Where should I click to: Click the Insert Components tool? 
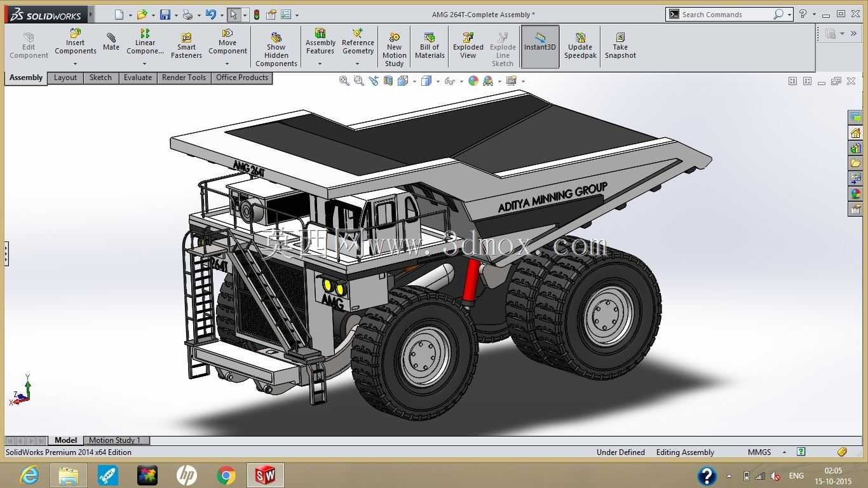pyautogui.click(x=75, y=42)
